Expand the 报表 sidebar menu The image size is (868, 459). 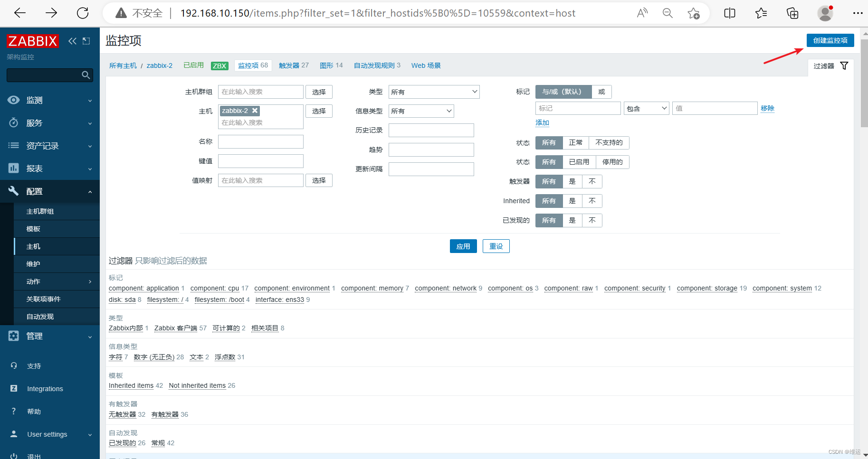50,169
